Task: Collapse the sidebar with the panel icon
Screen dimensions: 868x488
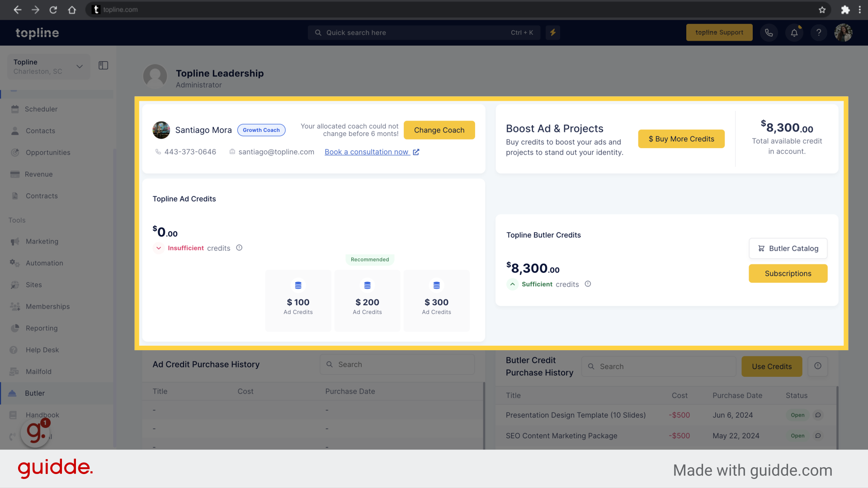Action: pos(104,66)
